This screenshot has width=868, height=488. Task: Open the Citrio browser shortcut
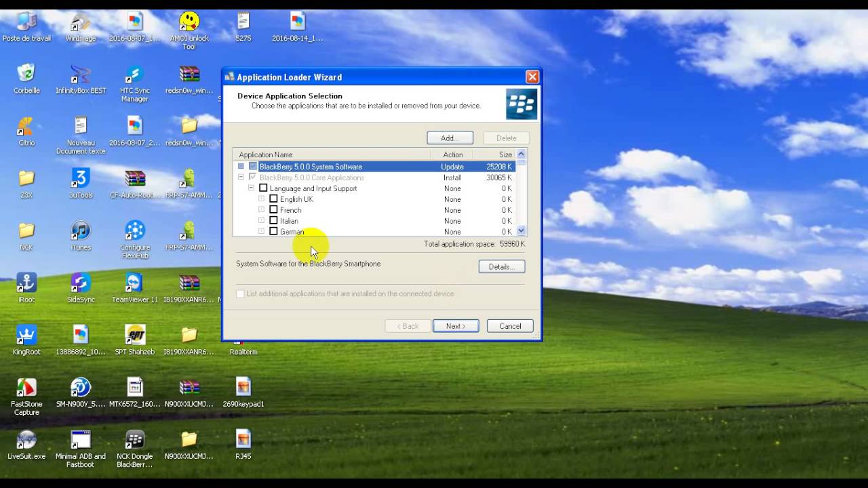tap(26, 131)
